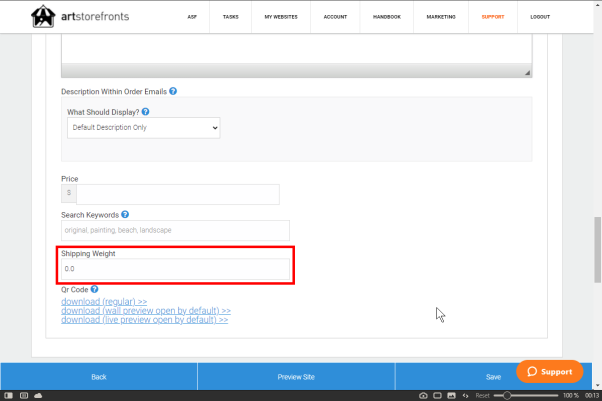Viewport: 602px width, 401px height.
Task: Click into the Shipping Weight field
Action: click(176, 269)
